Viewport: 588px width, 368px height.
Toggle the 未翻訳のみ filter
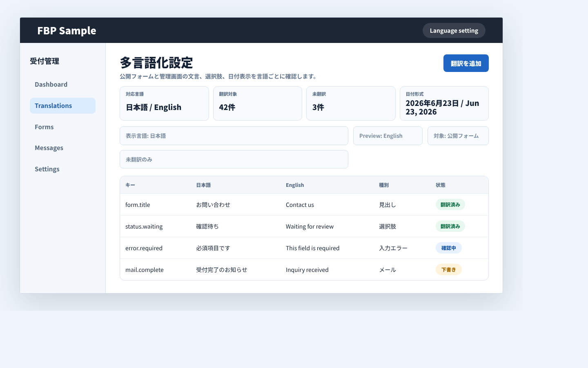point(234,159)
